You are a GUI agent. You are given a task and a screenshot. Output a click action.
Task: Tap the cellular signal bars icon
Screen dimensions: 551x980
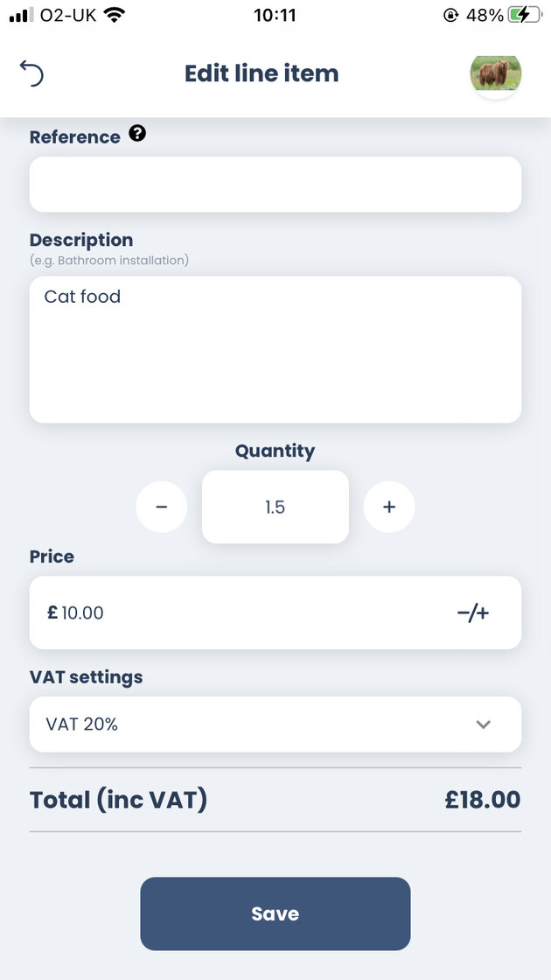click(21, 15)
